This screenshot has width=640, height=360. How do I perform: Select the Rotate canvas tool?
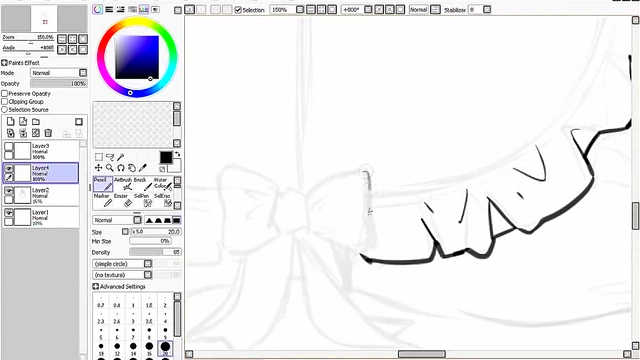[x=121, y=168]
